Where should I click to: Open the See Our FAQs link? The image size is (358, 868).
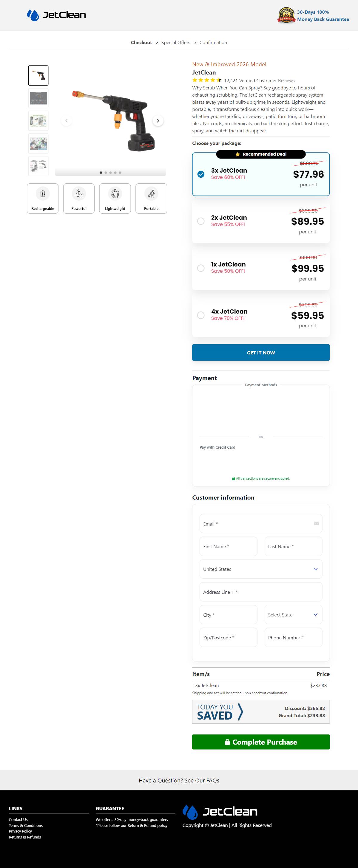[202, 780]
